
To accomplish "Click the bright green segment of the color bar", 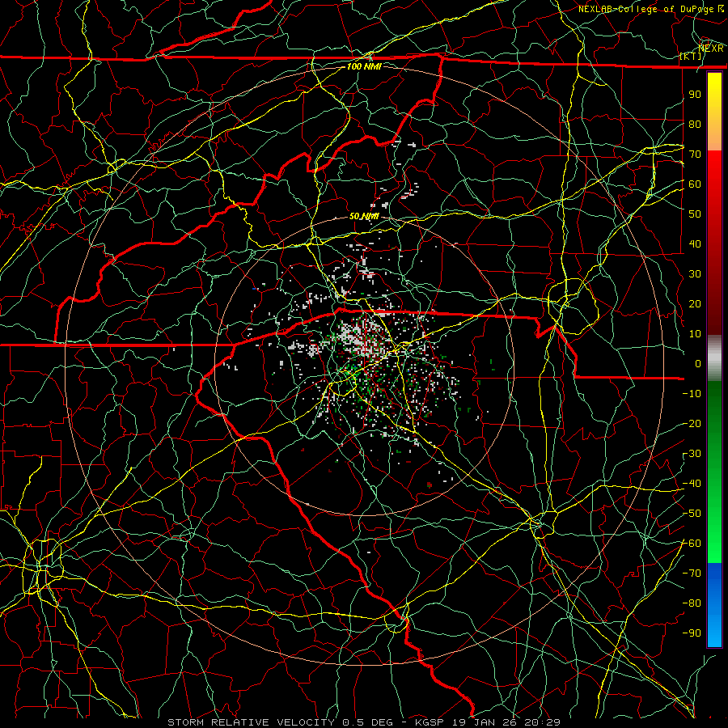I will 714,534.
